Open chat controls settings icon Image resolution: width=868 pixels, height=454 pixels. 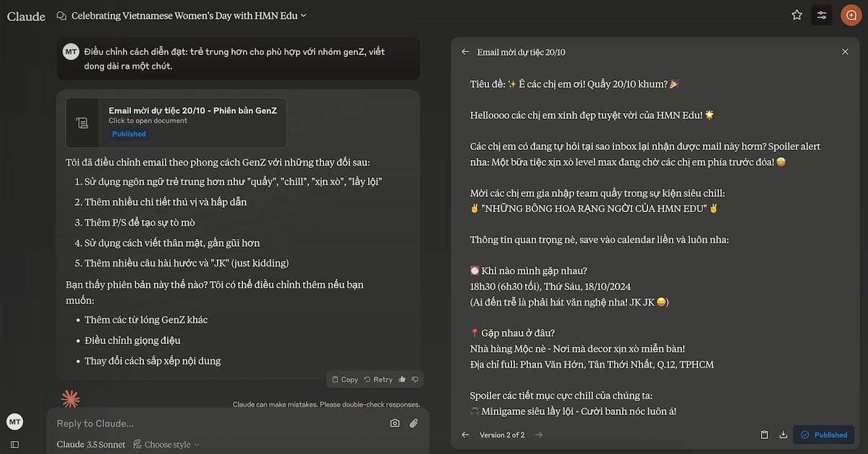pyautogui.click(x=822, y=15)
